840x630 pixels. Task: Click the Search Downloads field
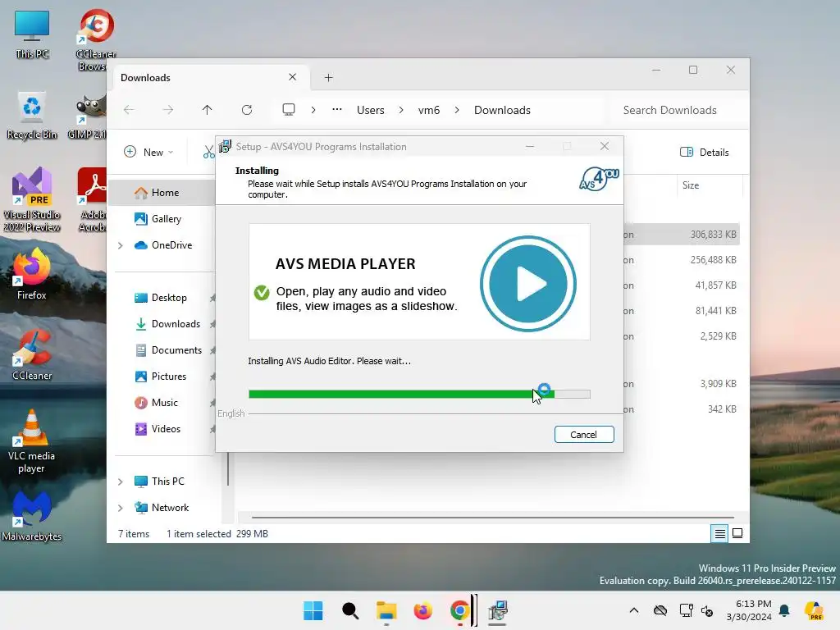click(x=677, y=110)
